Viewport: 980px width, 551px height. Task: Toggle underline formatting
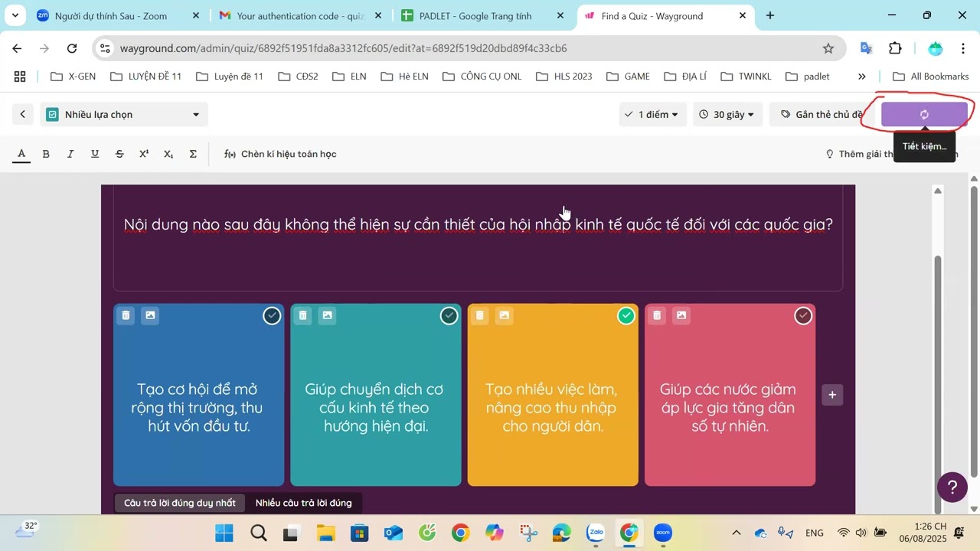pyautogui.click(x=95, y=154)
